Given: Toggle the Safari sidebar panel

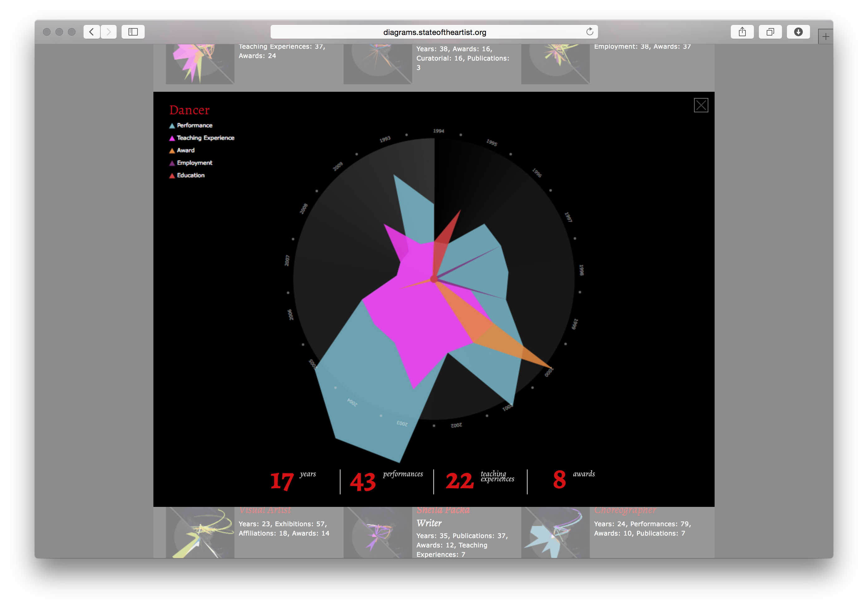Looking at the screenshot, I should coord(133,32).
